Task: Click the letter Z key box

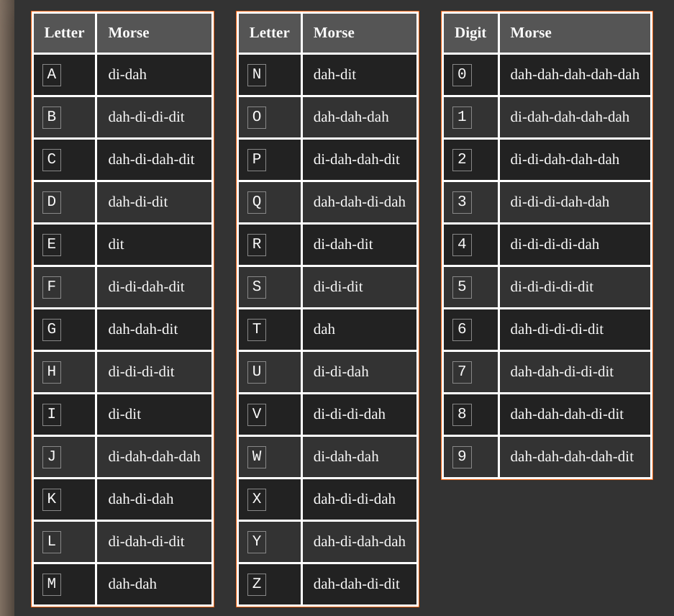Action: [257, 584]
